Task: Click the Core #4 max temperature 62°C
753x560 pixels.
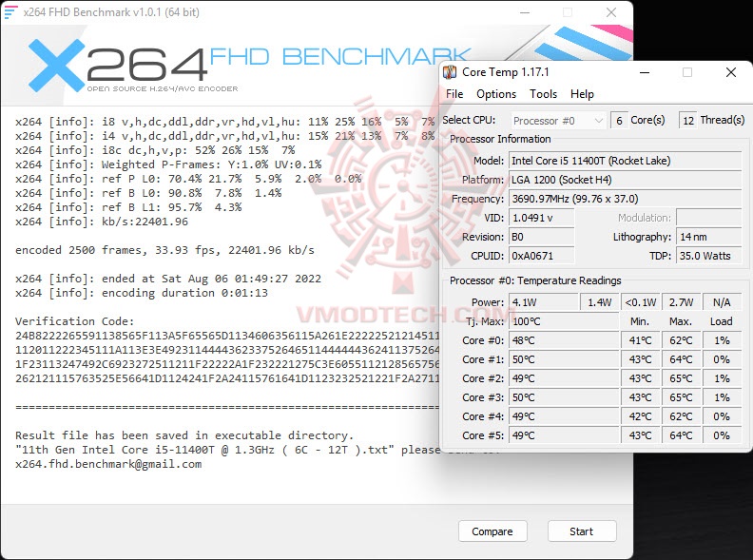Action: click(x=681, y=416)
